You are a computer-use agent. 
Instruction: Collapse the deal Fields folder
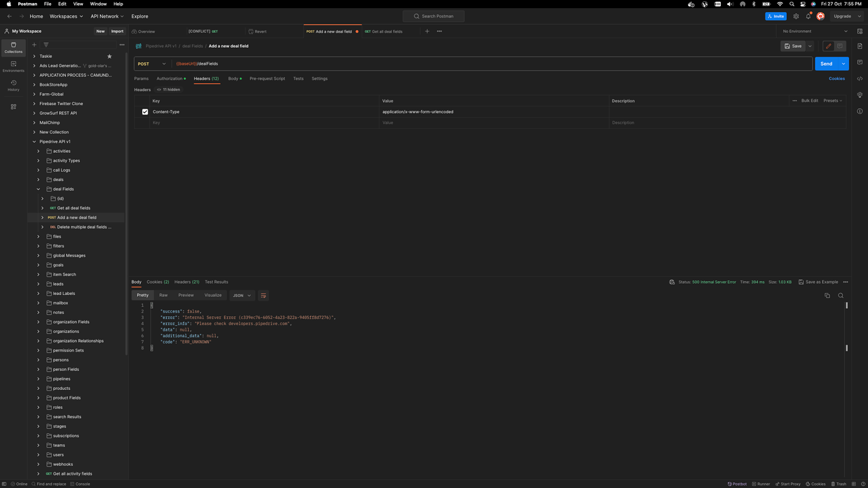38,189
